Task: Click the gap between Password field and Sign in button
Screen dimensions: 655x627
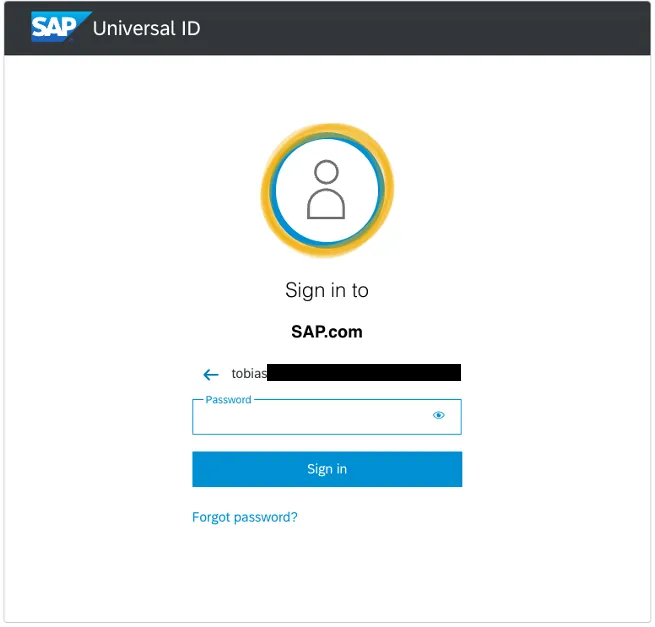Action: click(327, 443)
